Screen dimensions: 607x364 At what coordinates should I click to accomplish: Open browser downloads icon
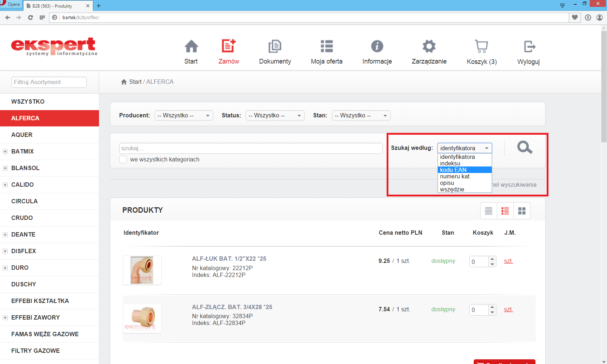pos(588,17)
